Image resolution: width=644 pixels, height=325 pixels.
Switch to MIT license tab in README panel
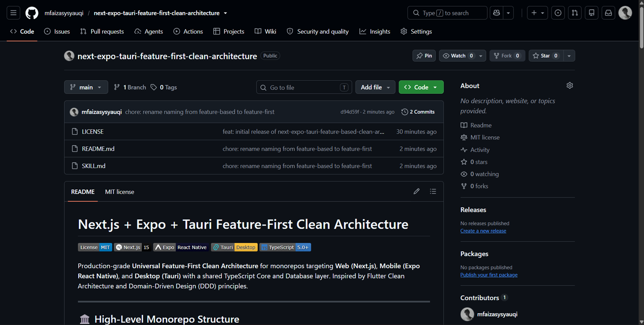[120, 192]
